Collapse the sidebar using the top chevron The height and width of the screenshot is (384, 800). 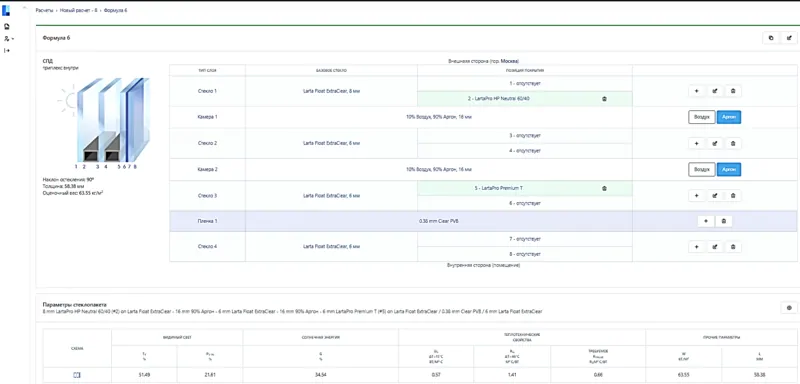[x=24, y=7]
